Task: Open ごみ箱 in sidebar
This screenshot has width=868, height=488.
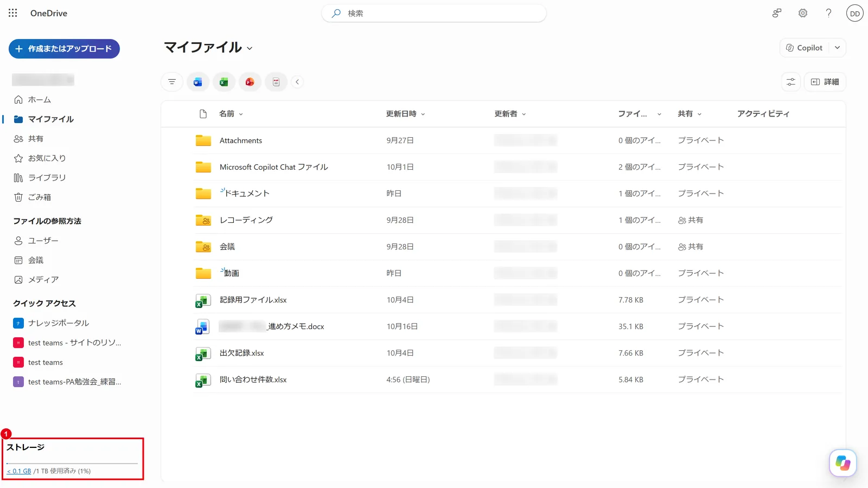Action: [x=40, y=197]
